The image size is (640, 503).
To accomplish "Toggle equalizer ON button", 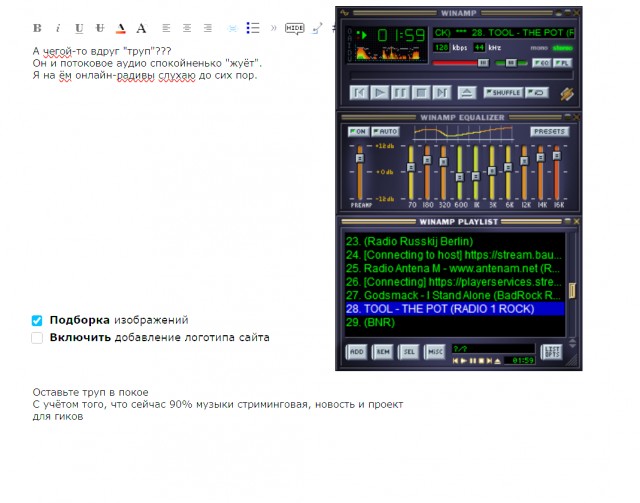I will [358, 131].
